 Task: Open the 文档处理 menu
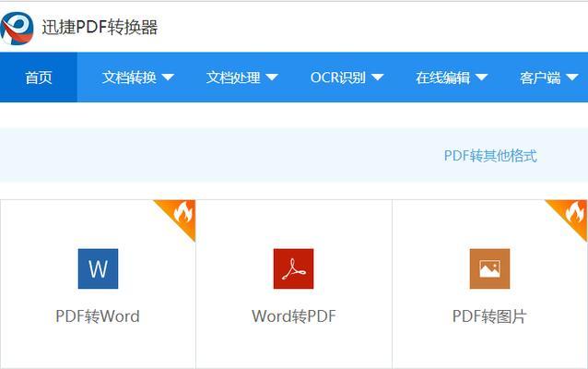pos(233,77)
